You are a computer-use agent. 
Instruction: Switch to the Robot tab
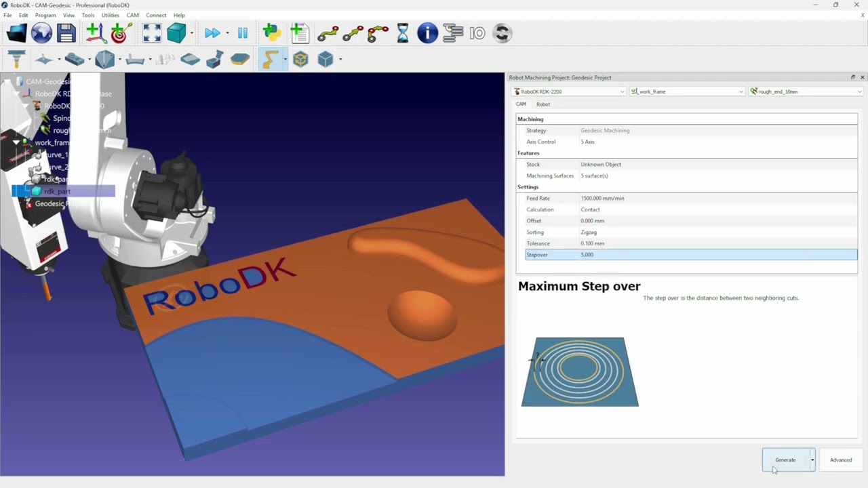[x=543, y=104]
